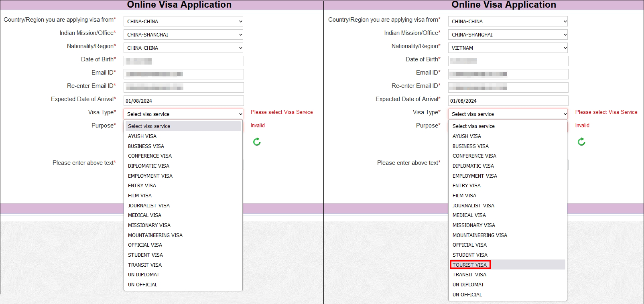644x304 pixels.
Task: Select STUDENT VISA in the left form's list
Action: (145, 255)
